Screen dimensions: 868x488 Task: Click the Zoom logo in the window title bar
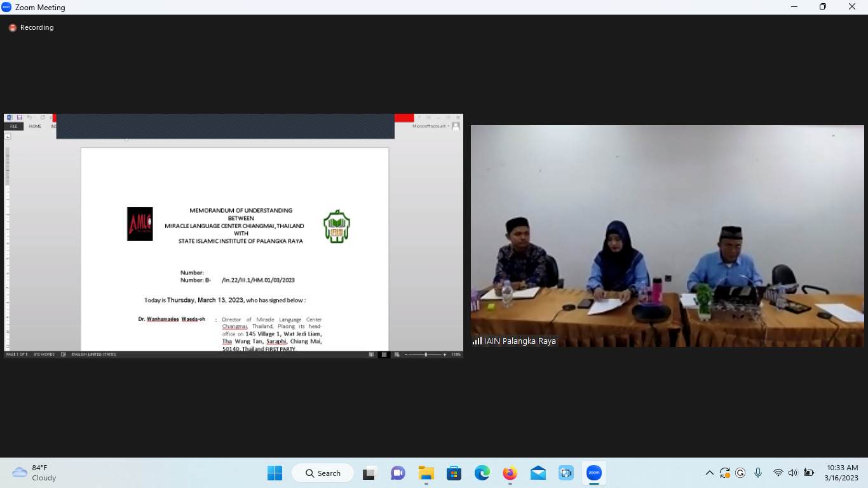click(x=7, y=7)
